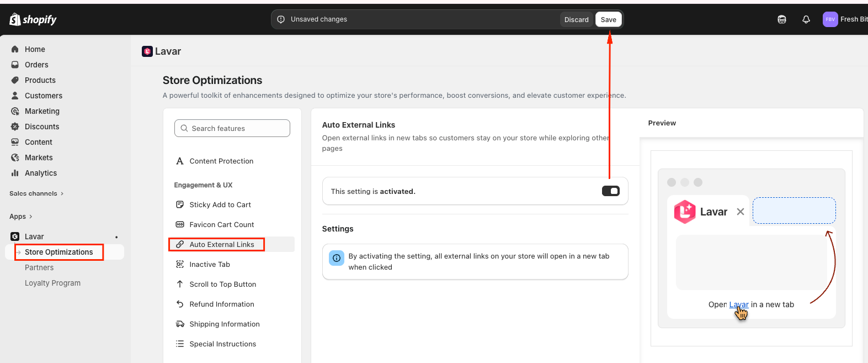Viewport: 868px width, 363px height.
Task: Click the Lavar app icon in sidebar
Action: click(15, 236)
